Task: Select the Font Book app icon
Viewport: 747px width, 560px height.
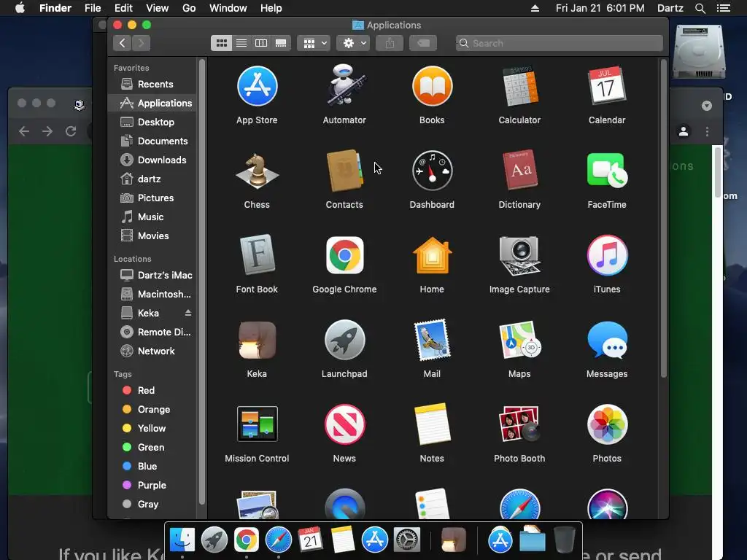Action: coord(257,254)
